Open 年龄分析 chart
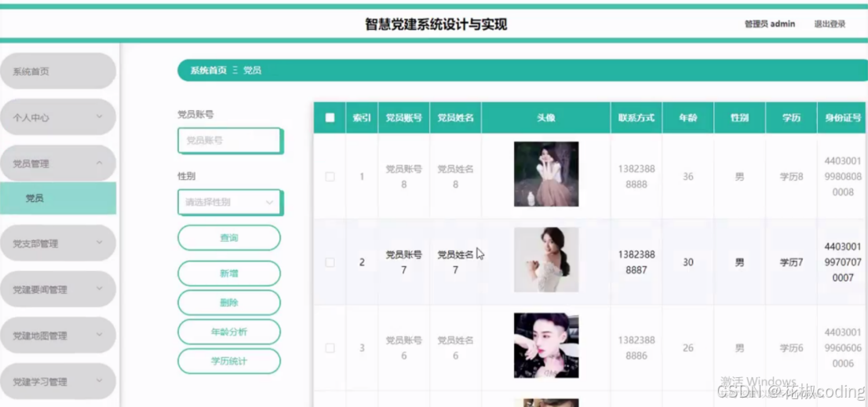Viewport: 868px width, 407px height. 229,332
